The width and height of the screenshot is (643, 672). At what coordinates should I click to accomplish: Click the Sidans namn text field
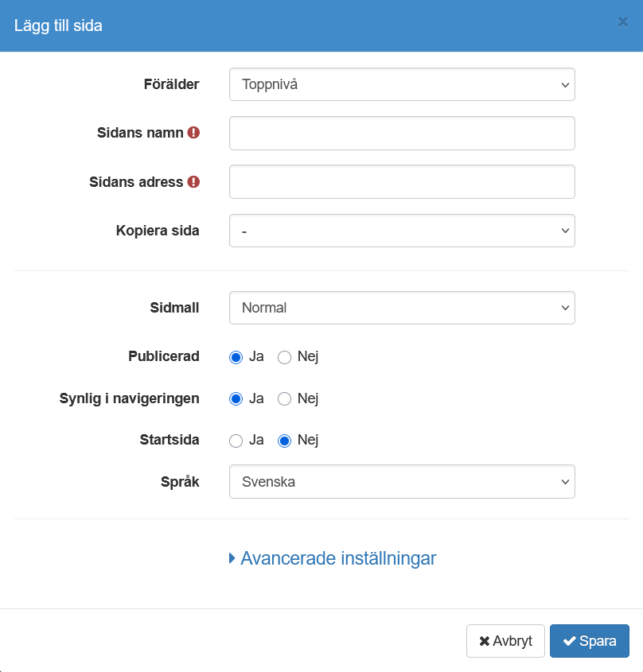click(x=402, y=134)
